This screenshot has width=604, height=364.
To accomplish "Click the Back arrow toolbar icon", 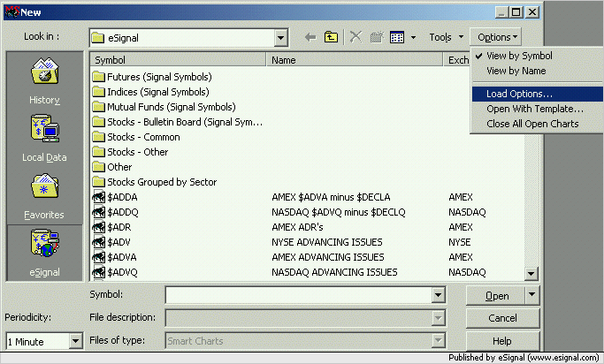I will pos(310,37).
